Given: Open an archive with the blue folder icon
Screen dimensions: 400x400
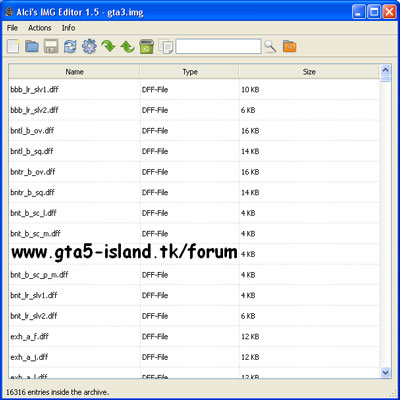Looking at the screenshot, I should [x=32, y=46].
